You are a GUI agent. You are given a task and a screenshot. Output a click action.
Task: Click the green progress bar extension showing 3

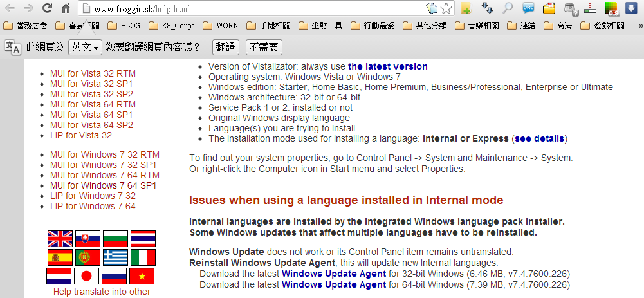coord(590,8)
